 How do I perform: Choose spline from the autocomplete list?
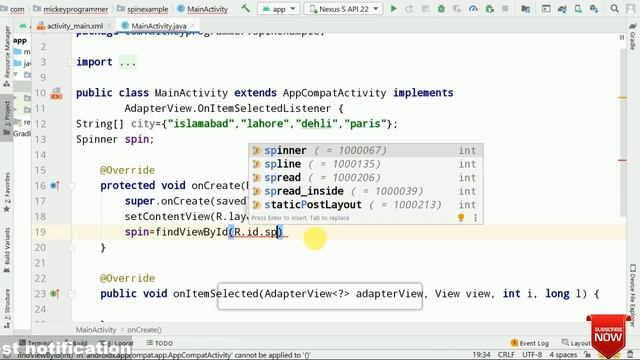click(x=365, y=164)
